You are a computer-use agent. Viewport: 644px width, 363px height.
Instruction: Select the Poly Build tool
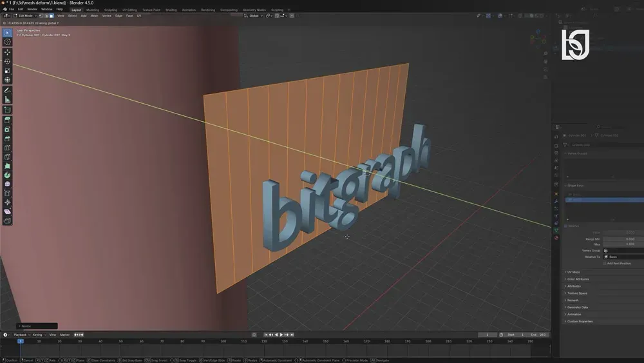(7, 166)
